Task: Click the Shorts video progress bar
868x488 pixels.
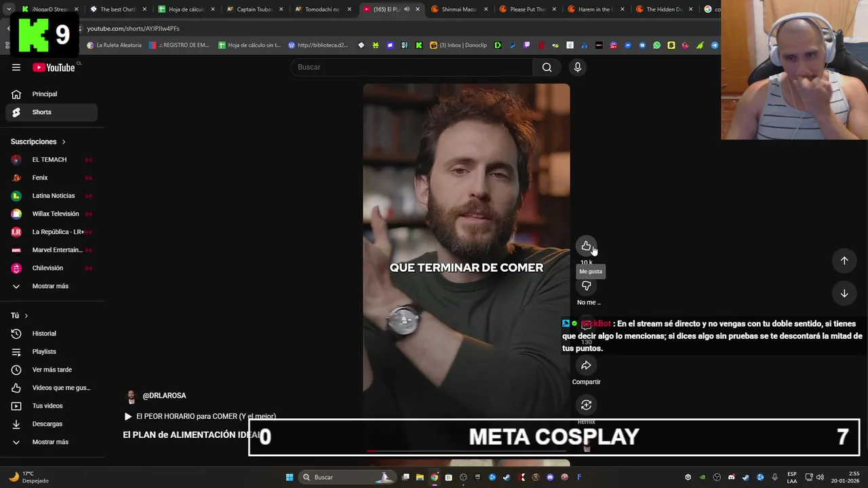Action: click(x=467, y=450)
